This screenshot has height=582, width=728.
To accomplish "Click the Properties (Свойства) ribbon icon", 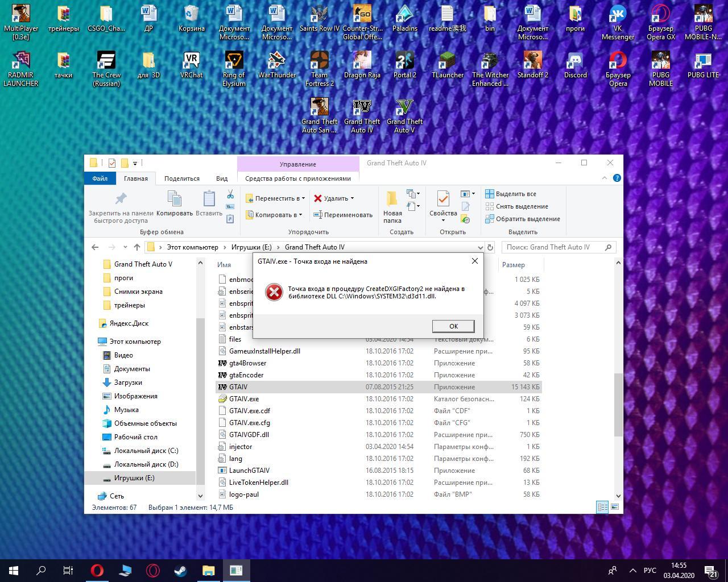I will pyautogui.click(x=442, y=200).
